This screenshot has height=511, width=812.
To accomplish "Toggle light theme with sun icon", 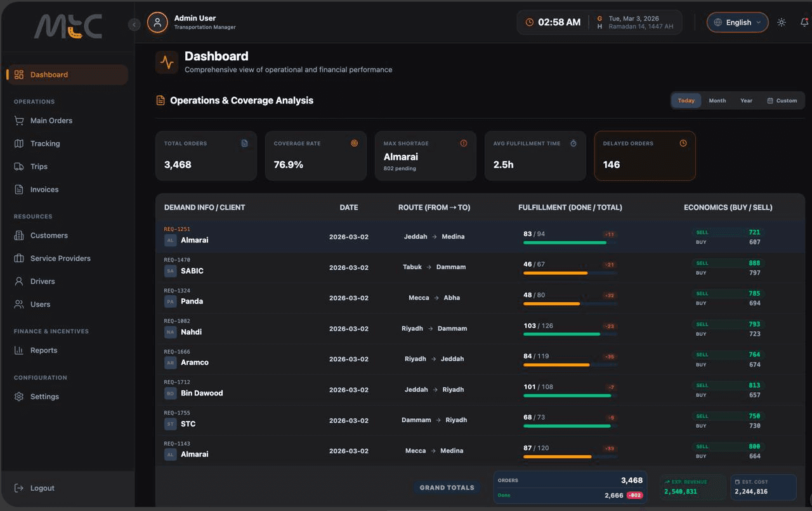I will (782, 22).
